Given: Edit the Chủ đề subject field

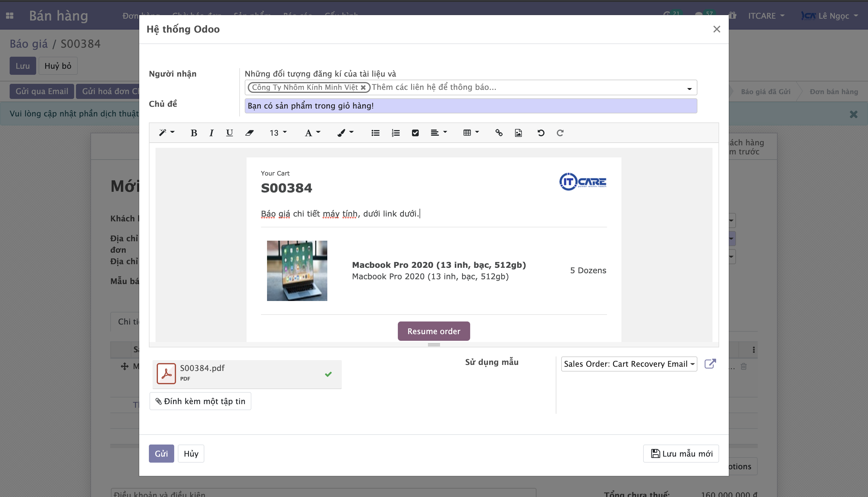Looking at the screenshot, I should coord(471,106).
